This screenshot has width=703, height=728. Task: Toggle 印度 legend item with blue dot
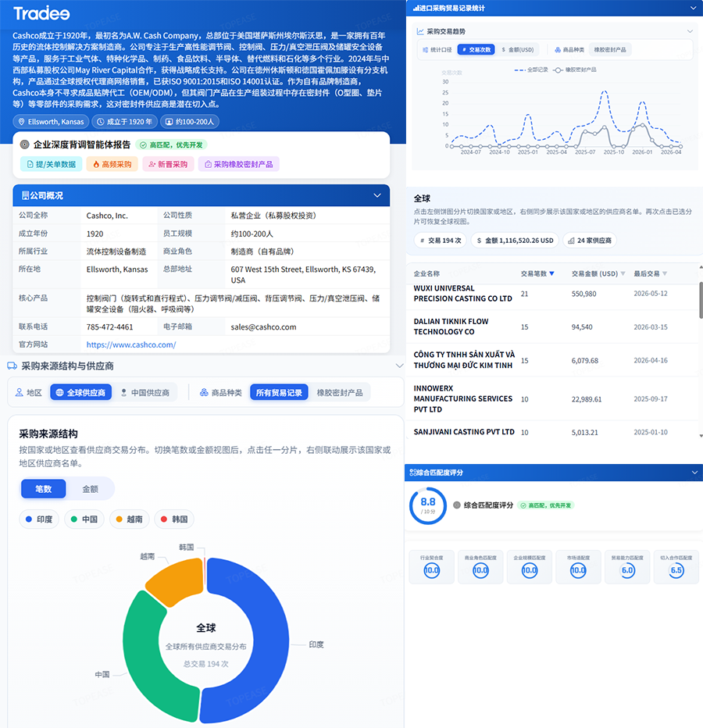(x=39, y=519)
